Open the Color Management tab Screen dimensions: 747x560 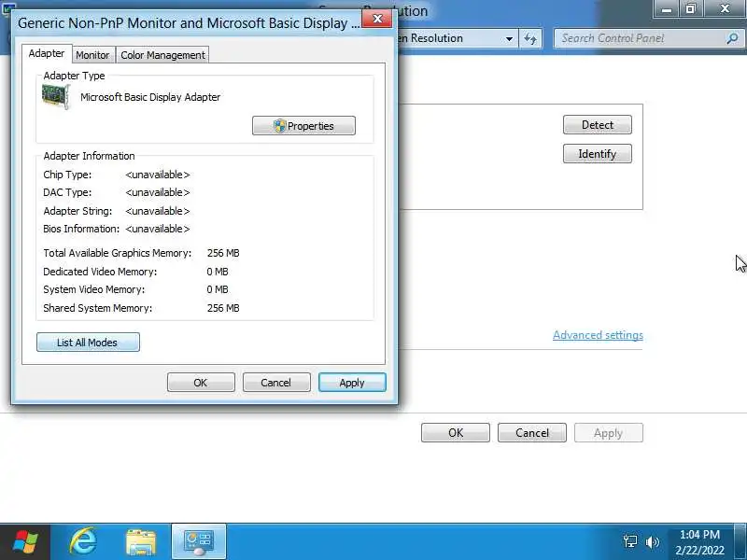(x=162, y=55)
